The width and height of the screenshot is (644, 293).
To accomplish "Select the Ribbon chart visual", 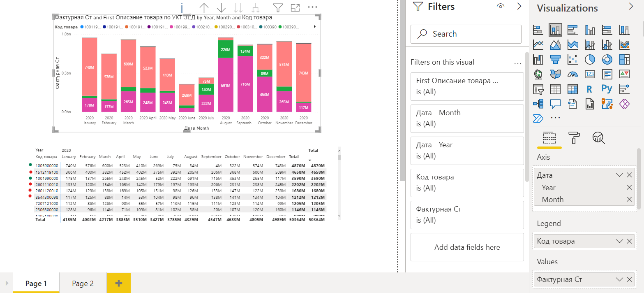I will click(x=624, y=44).
